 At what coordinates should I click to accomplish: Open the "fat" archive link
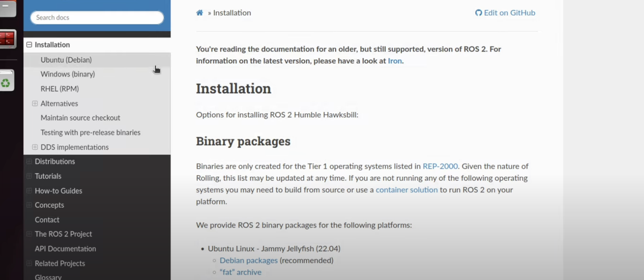click(x=240, y=272)
